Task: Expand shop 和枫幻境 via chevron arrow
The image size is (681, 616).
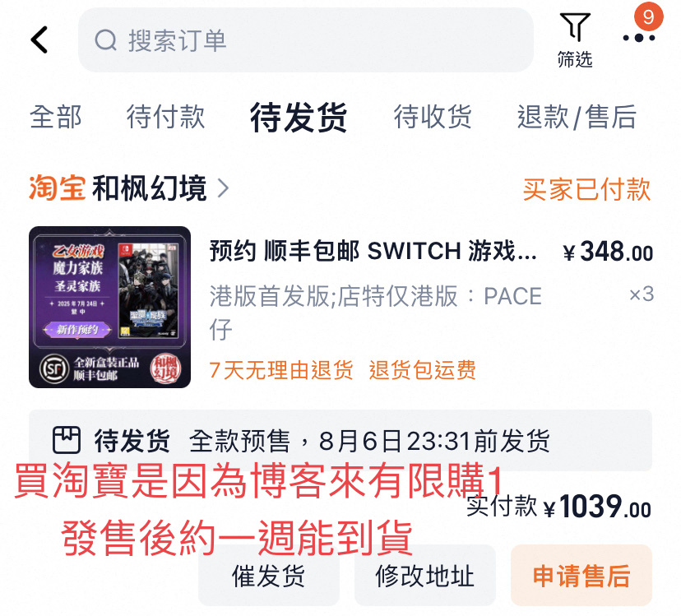Action: [x=223, y=188]
